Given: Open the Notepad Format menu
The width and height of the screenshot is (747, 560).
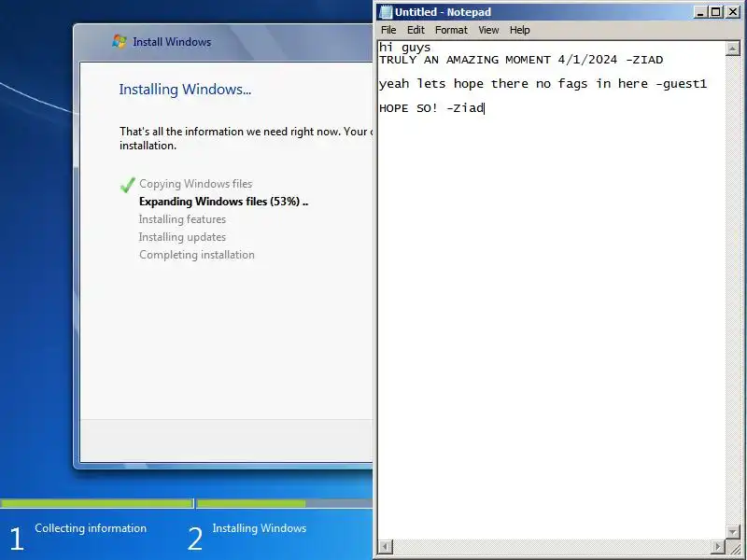Looking at the screenshot, I should pyautogui.click(x=451, y=30).
